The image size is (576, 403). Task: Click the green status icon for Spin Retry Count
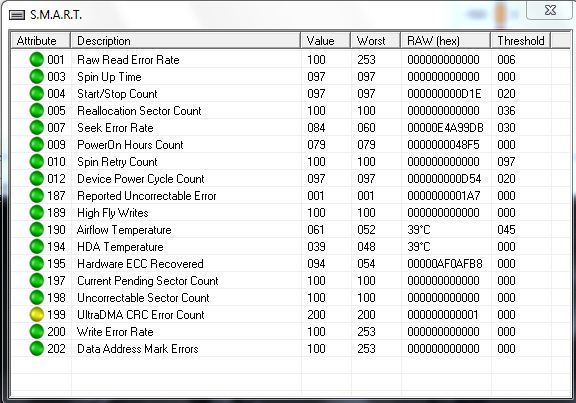(36, 162)
